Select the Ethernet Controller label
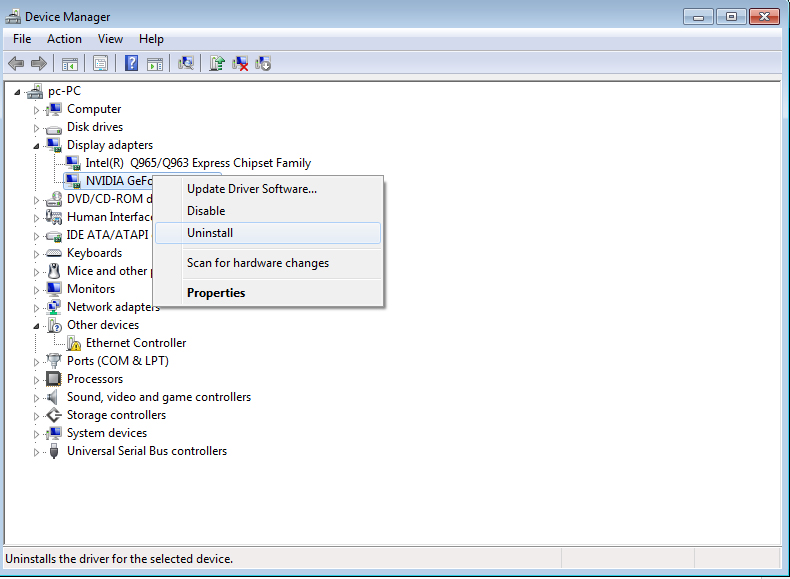The height and width of the screenshot is (579, 790). pyautogui.click(x=136, y=343)
